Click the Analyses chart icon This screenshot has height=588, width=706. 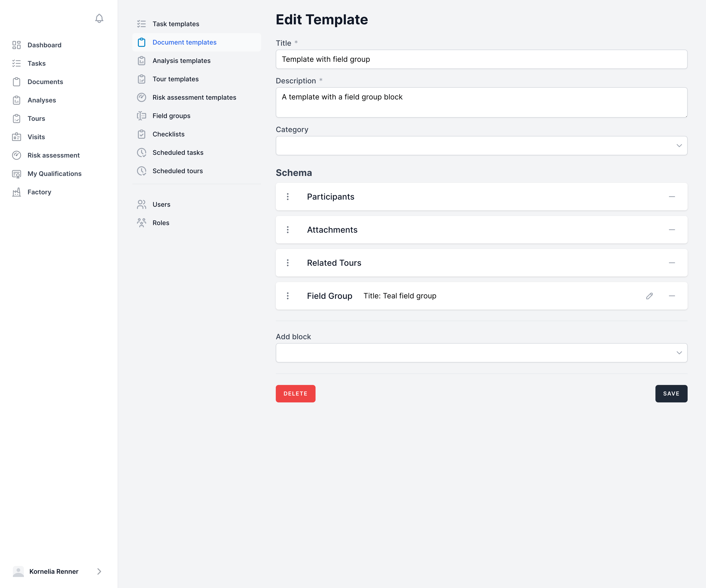[x=17, y=100]
